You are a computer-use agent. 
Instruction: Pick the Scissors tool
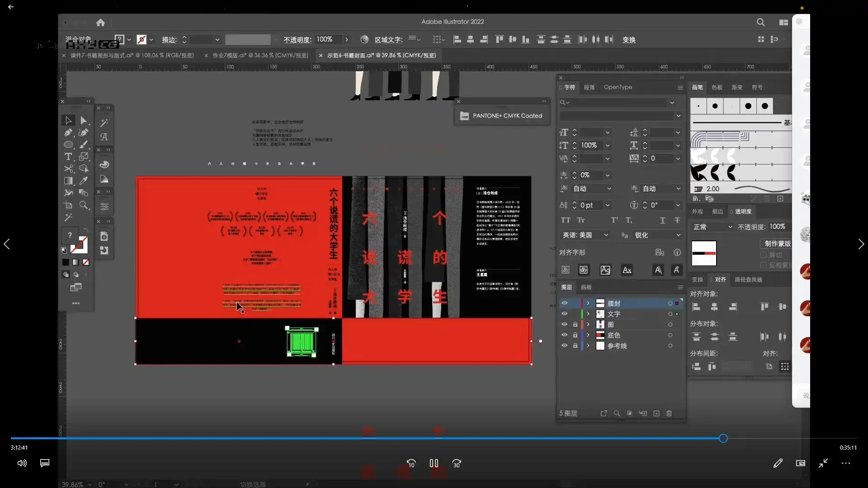point(68,169)
